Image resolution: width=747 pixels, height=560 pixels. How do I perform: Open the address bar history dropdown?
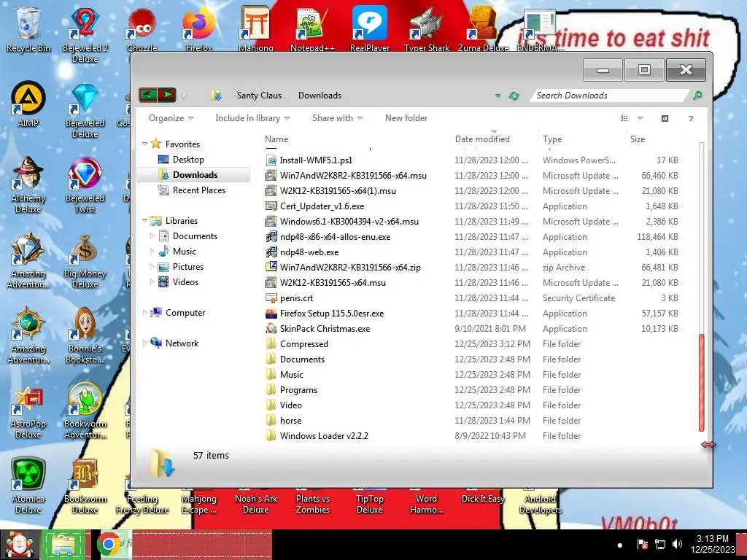[498, 96]
